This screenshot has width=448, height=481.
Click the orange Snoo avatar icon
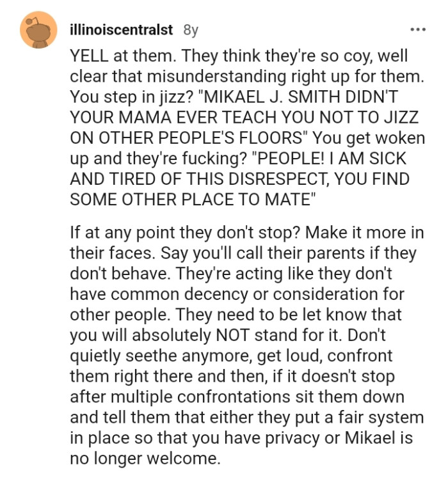point(39,29)
